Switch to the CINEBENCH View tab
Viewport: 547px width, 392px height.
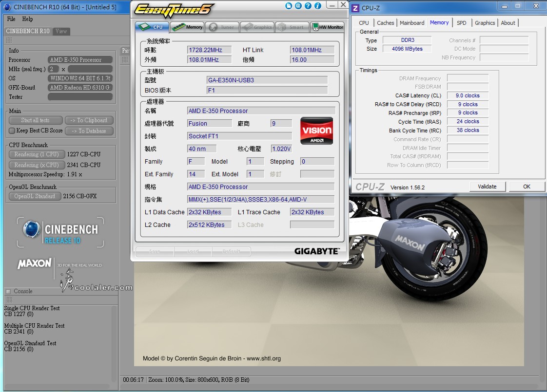[61, 31]
